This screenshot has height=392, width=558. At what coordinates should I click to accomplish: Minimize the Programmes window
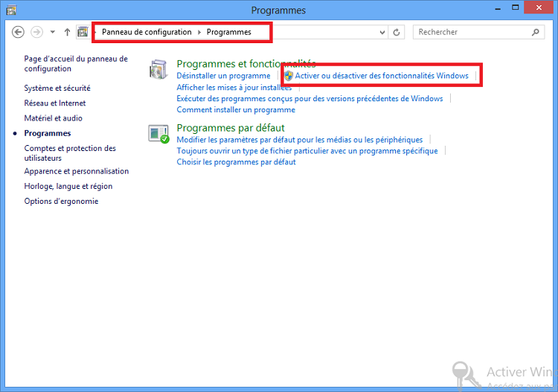(498, 8)
